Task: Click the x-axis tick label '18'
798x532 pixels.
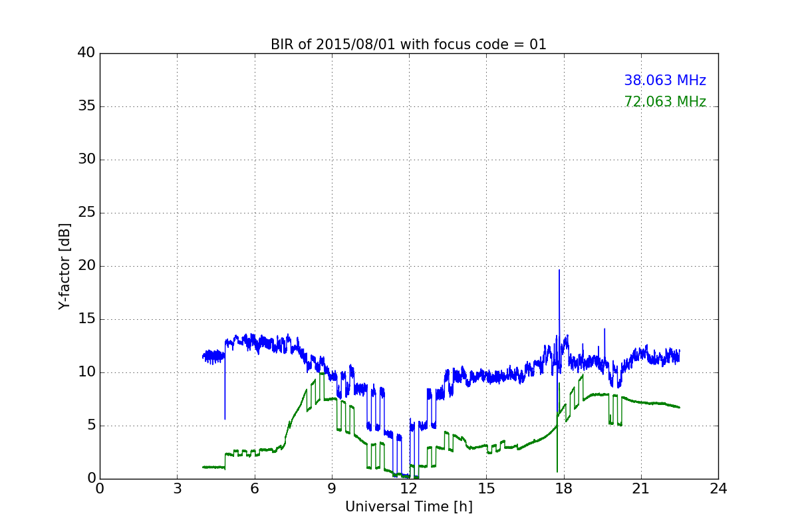Action: point(563,488)
